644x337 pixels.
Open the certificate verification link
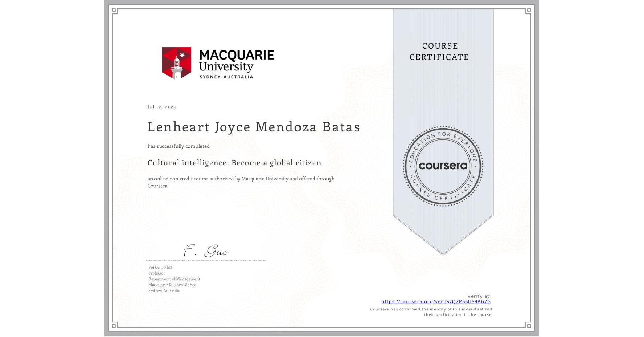point(436,301)
